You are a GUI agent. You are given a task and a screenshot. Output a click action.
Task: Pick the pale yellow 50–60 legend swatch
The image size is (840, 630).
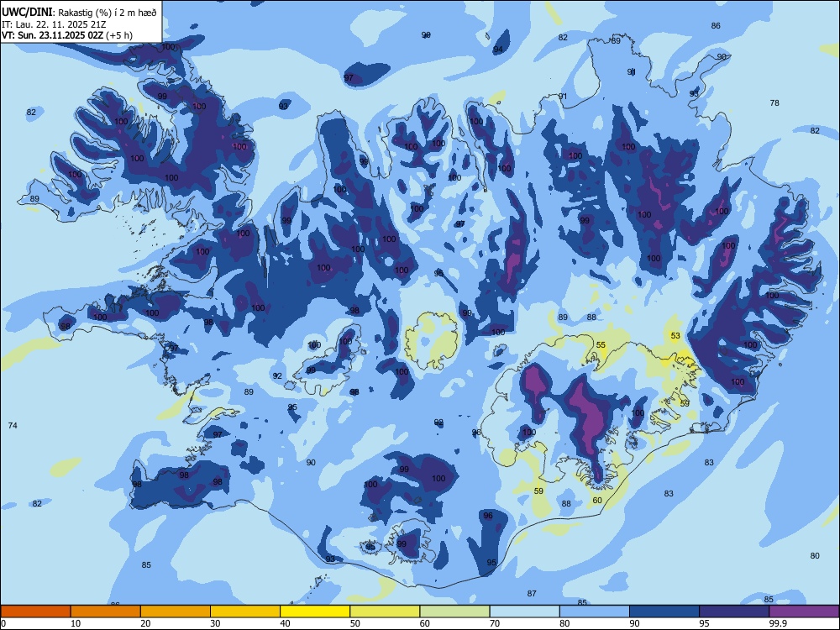point(386,612)
